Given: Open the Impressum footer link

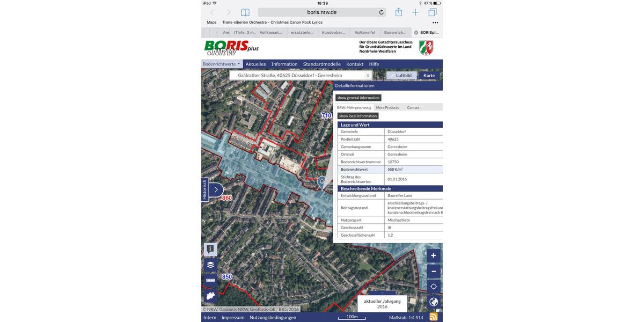Looking at the screenshot, I should pos(233,317).
